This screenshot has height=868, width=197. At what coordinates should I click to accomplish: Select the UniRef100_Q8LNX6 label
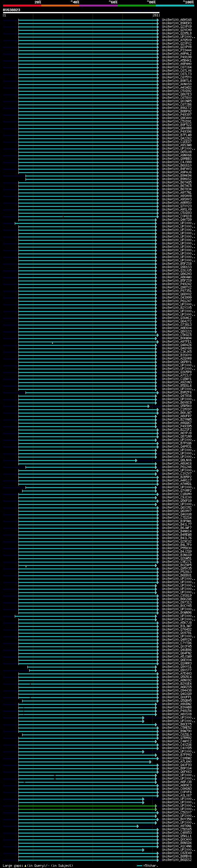[x=177, y=460]
